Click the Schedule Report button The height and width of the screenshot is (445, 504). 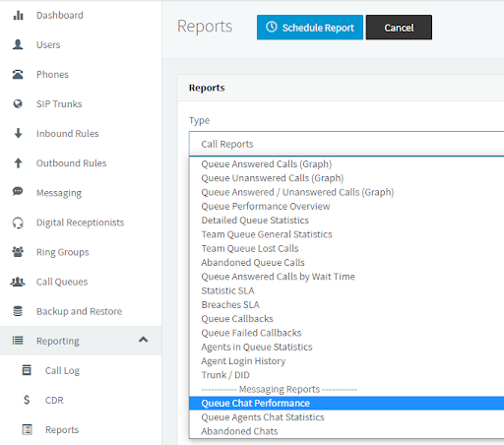pos(310,28)
